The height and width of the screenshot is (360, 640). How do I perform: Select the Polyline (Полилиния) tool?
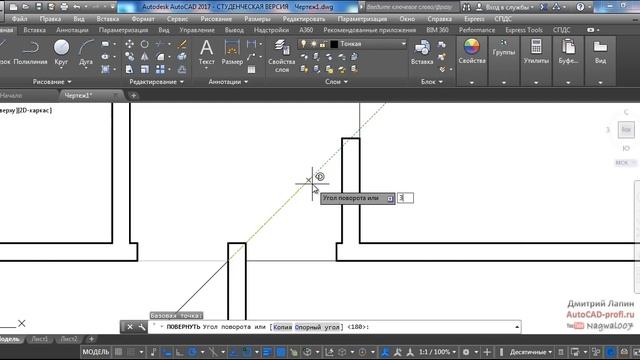click(x=30, y=53)
